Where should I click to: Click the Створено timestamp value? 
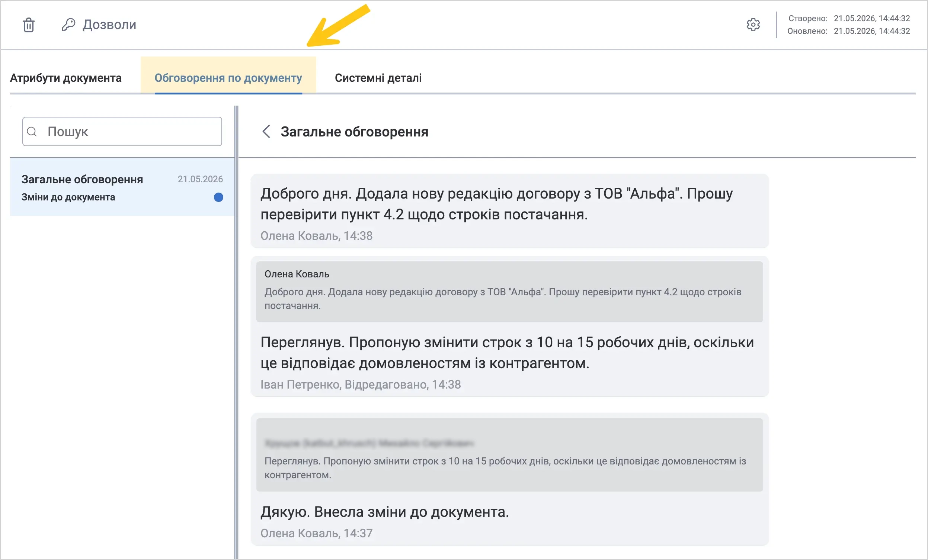[871, 19]
